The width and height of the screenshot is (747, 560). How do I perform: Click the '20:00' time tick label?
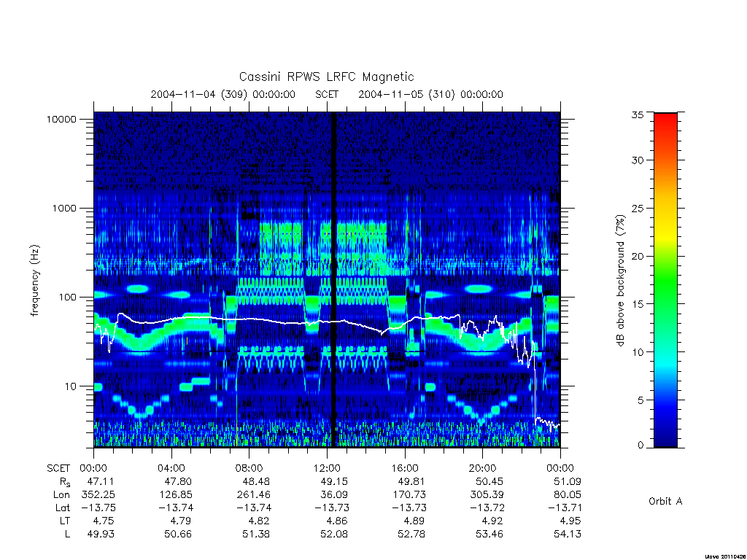tap(482, 468)
